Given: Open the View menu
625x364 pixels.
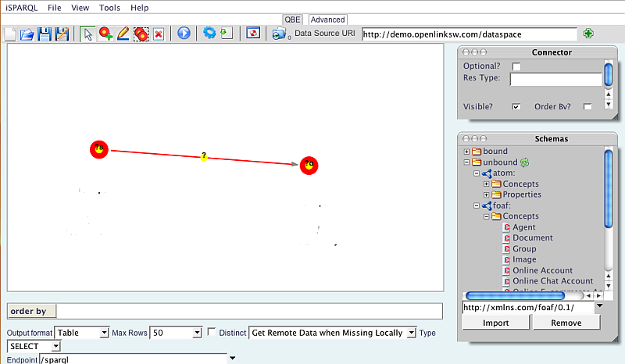Looking at the screenshot, I should (80, 8).
